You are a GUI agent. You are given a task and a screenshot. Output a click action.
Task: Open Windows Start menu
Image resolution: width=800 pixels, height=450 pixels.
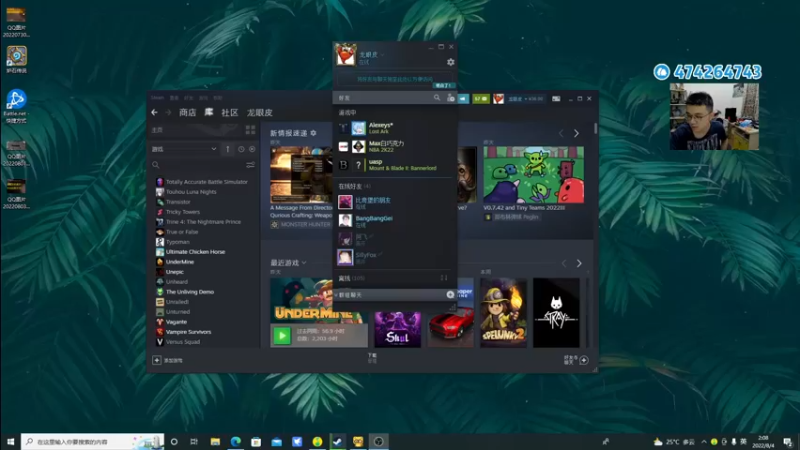[x=10, y=441]
